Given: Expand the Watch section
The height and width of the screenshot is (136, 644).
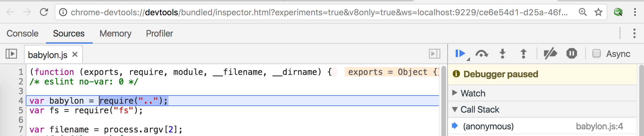Looking at the screenshot, I should coord(455,93).
